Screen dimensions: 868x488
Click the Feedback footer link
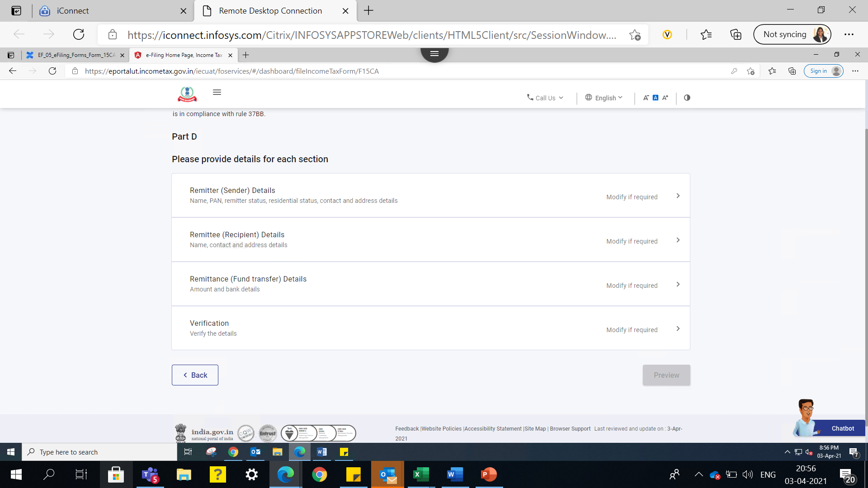[407, 429]
